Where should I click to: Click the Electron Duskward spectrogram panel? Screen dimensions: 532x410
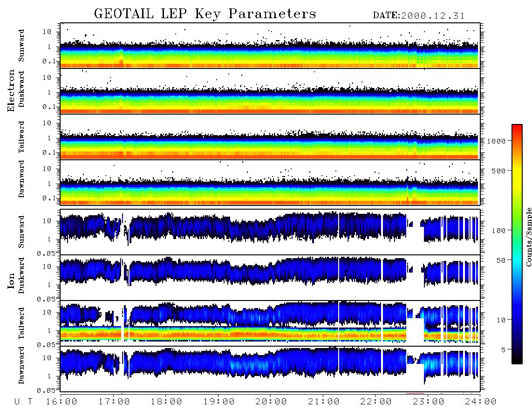tap(270, 91)
